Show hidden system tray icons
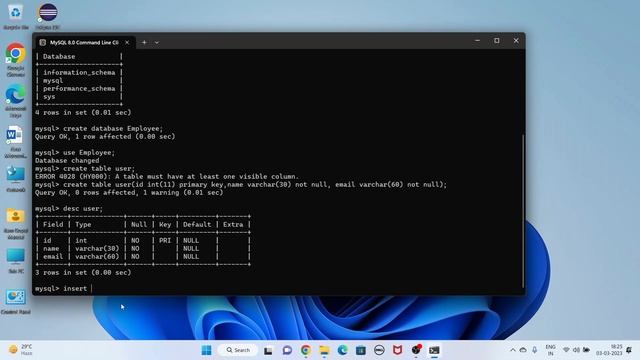The height and width of the screenshot is (360, 640). click(513, 350)
